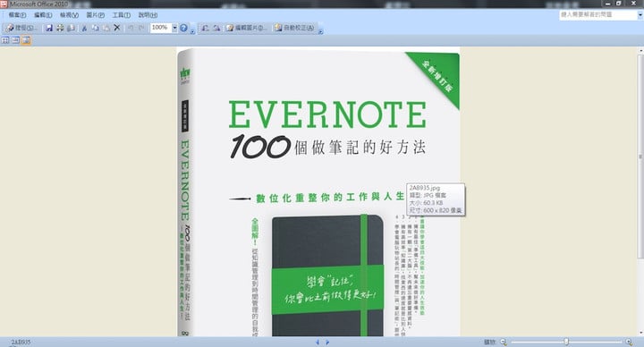Click the Save disk icon

[49, 28]
